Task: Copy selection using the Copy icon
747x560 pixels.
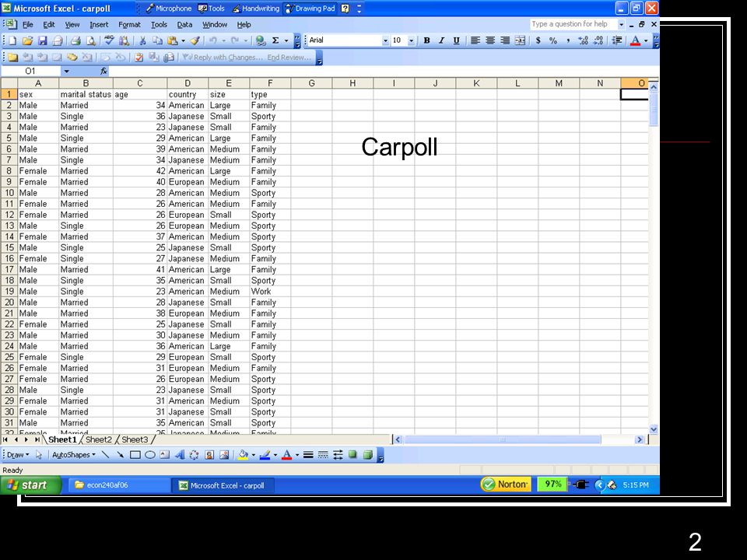Action: point(156,41)
